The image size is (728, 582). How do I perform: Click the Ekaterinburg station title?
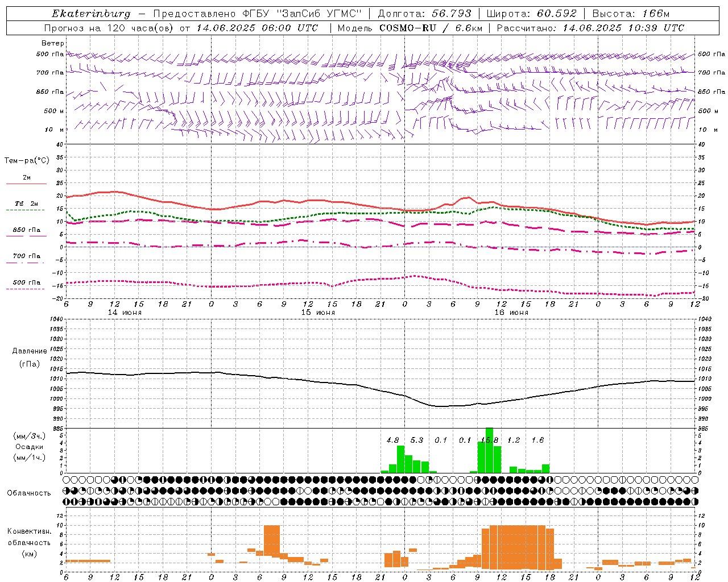pos(91,14)
